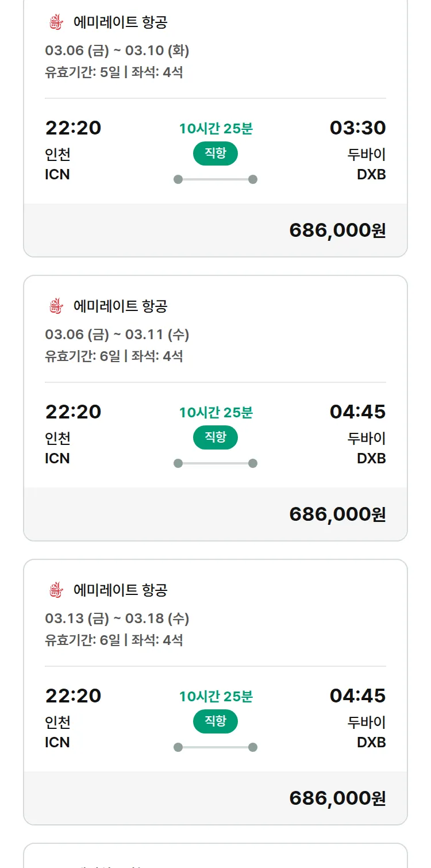Tap the 직항 badge on the 03.13~03.18 flight
Viewport: 431px width, 868px height.
pyautogui.click(x=215, y=721)
